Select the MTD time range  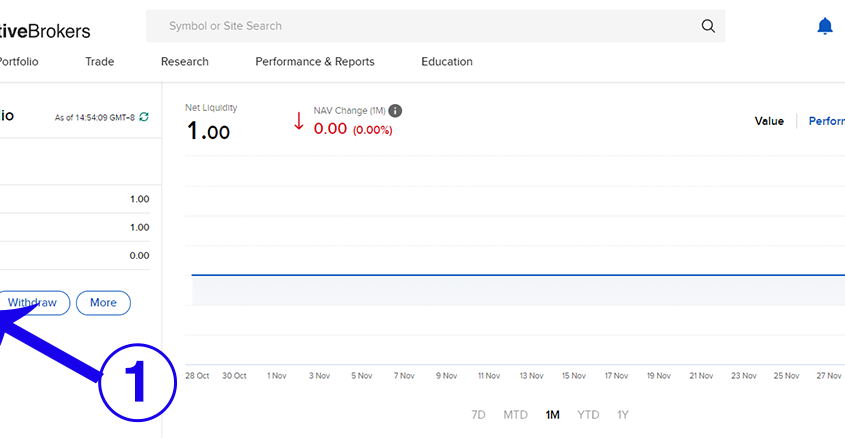point(515,415)
